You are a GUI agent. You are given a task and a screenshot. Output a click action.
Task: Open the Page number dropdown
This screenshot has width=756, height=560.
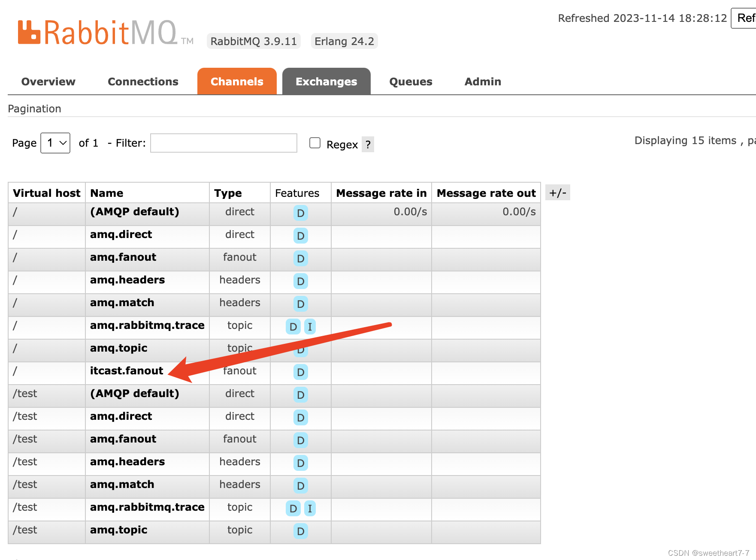tap(55, 143)
